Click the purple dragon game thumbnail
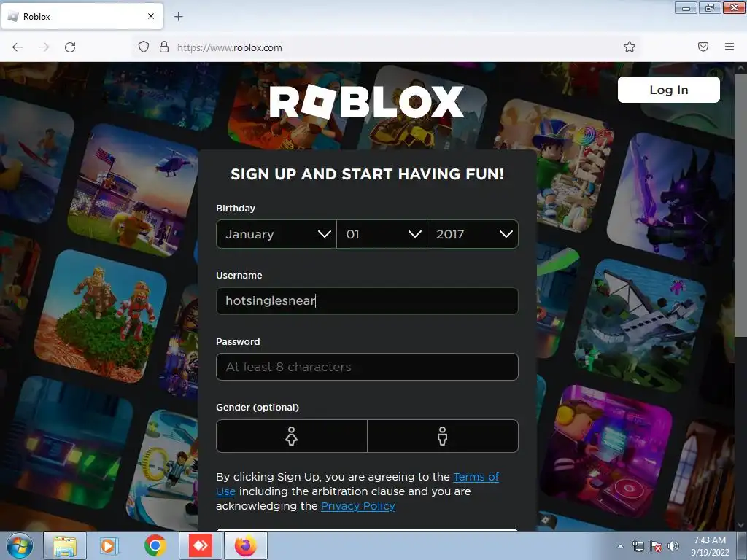Image resolution: width=747 pixels, height=560 pixels. click(672, 198)
